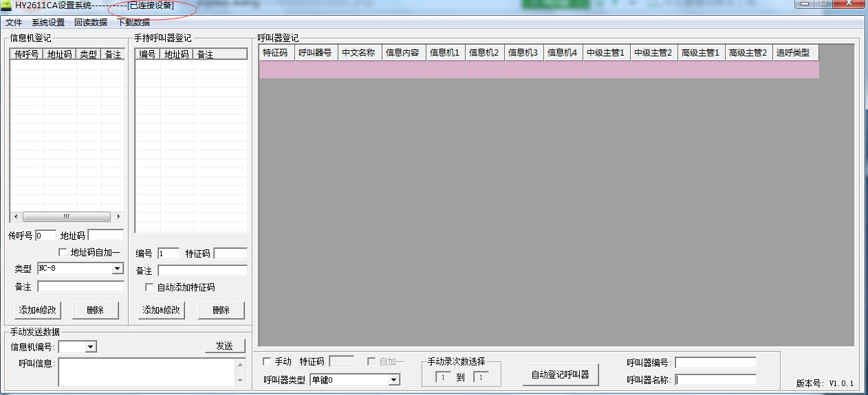Open the 类型 NC-8 dropdown
868x395 pixels.
click(x=118, y=269)
